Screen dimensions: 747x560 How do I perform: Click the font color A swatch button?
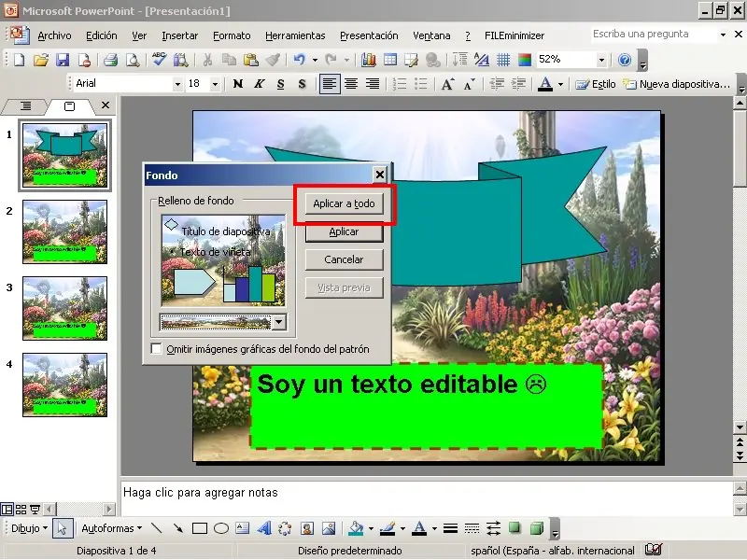[545, 84]
